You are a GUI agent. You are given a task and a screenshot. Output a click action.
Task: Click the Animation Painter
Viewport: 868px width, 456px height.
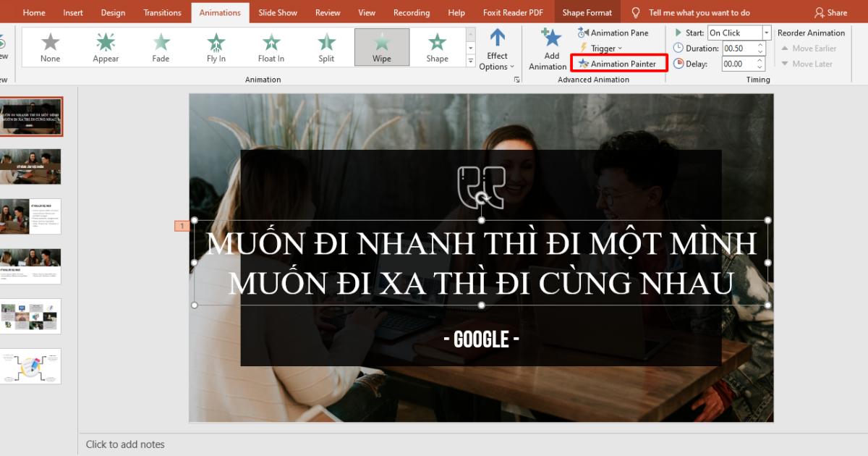619,63
